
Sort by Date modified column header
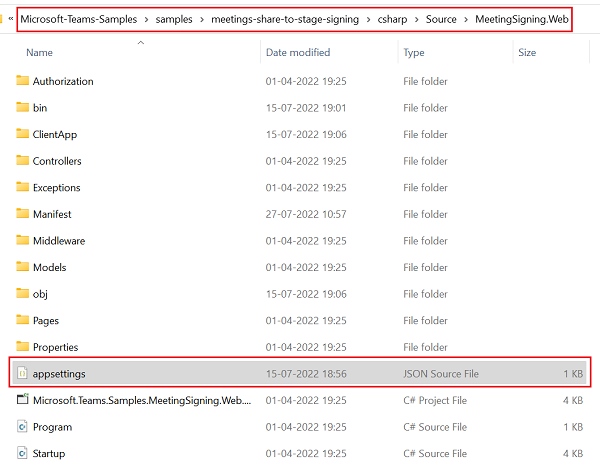(298, 52)
